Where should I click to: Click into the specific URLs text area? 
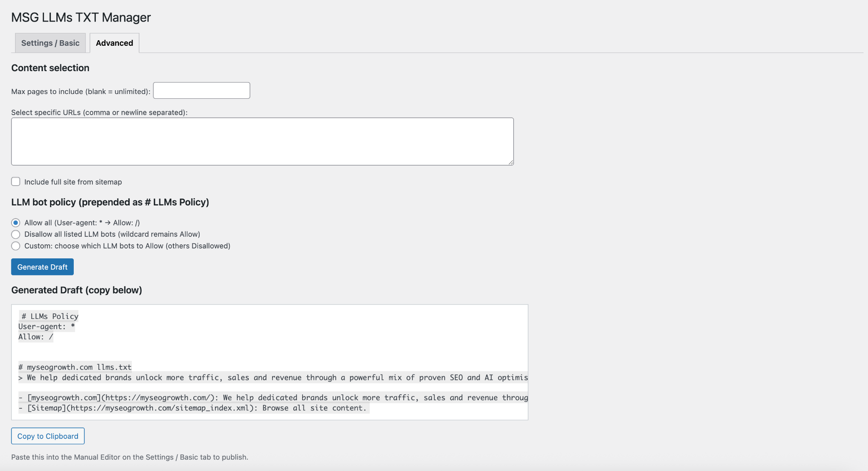[x=262, y=141]
